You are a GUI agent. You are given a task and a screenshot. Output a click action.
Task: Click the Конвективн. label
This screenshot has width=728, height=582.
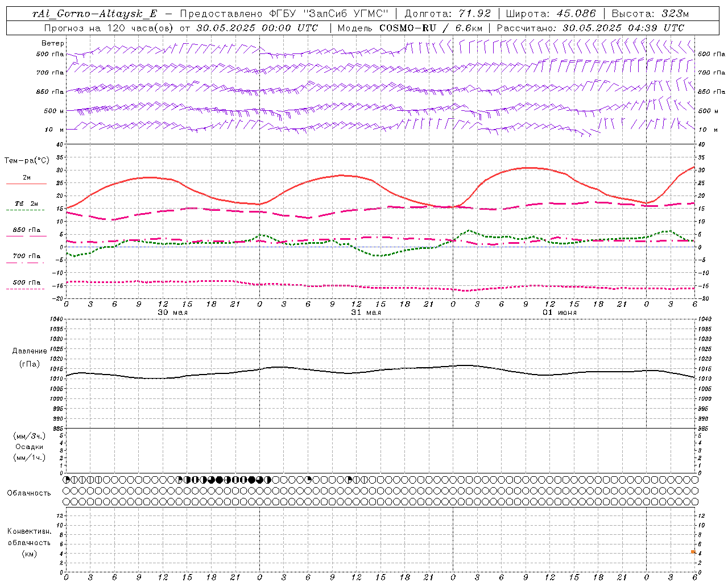click(x=29, y=531)
